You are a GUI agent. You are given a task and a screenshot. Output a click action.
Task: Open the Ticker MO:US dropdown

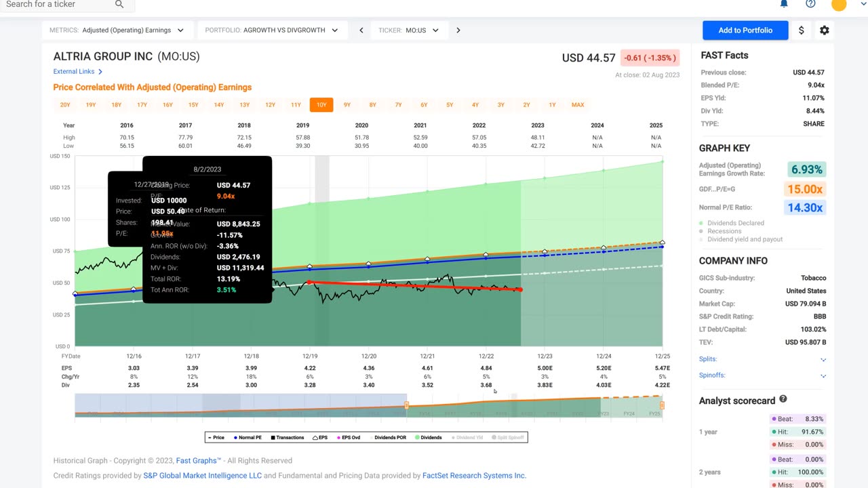pos(409,30)
